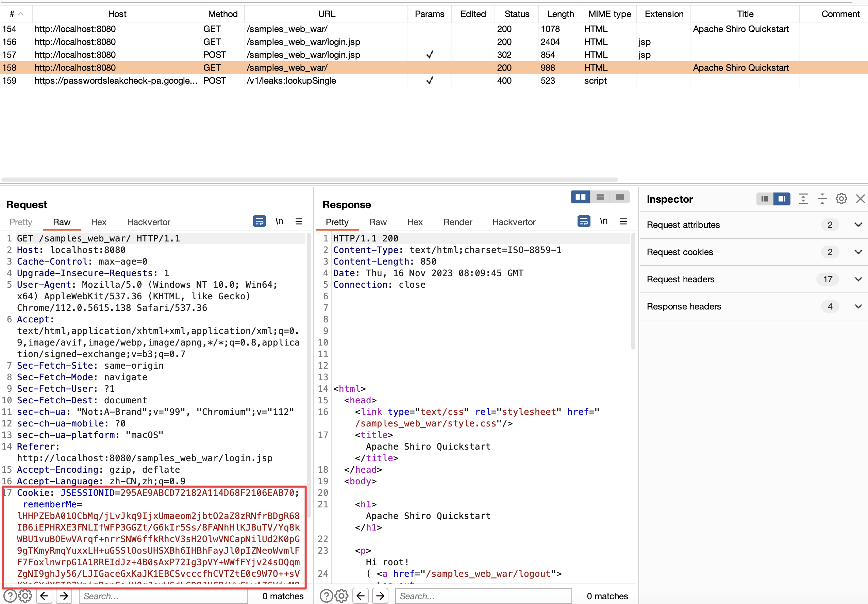Open Response Hackvertor tab
868x604 pixels.
point(514,222)
